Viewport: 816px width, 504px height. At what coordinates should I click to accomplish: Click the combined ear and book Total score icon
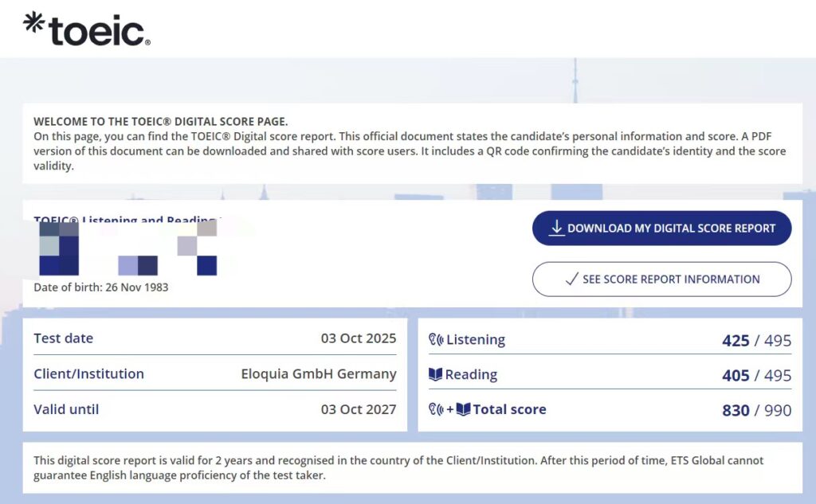[449, 410]
